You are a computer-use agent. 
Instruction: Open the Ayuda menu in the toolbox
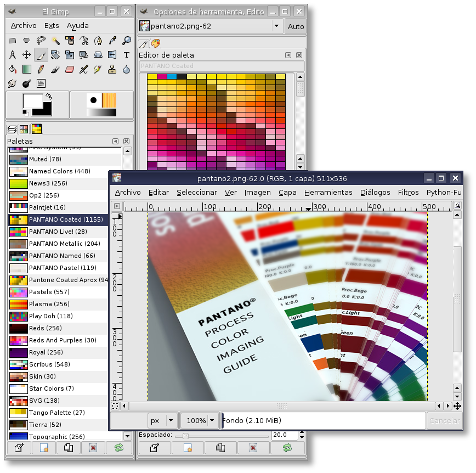[78, 26]
